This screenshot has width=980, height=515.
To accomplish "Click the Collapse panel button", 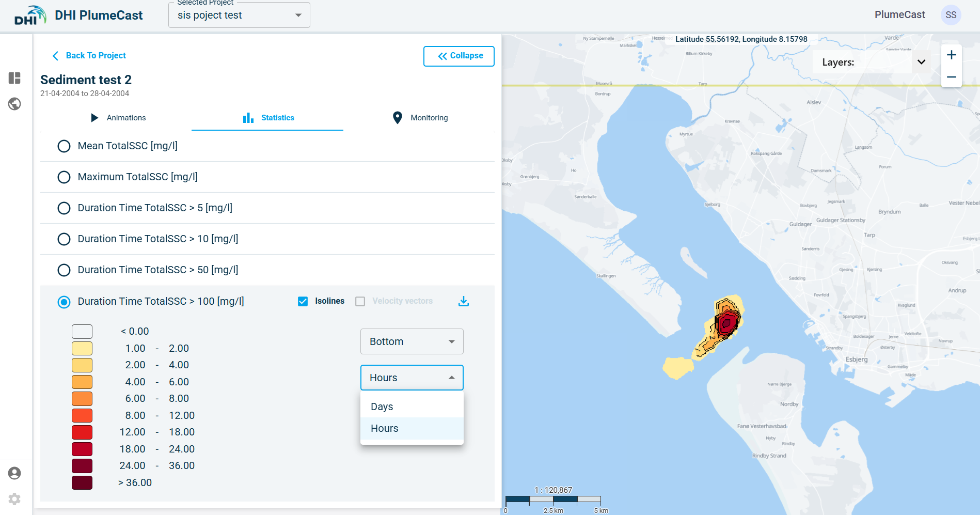I will pyautogui.click(x=459, y=56).
